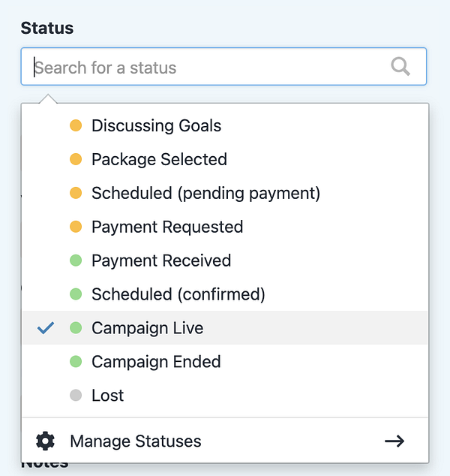Choose Scheduled (confirmed) from the list

coord(178,294)
